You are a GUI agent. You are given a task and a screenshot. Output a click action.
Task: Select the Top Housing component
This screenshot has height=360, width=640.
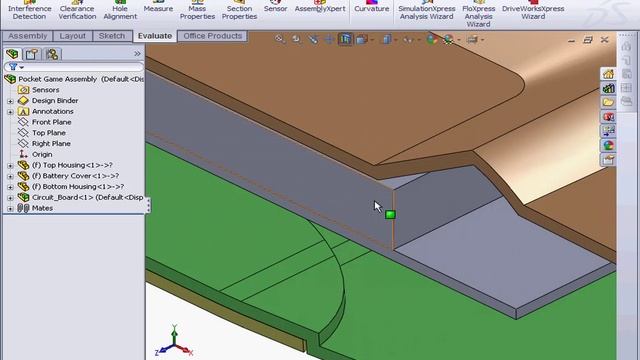pyautogui.click(x=72, y=165)
